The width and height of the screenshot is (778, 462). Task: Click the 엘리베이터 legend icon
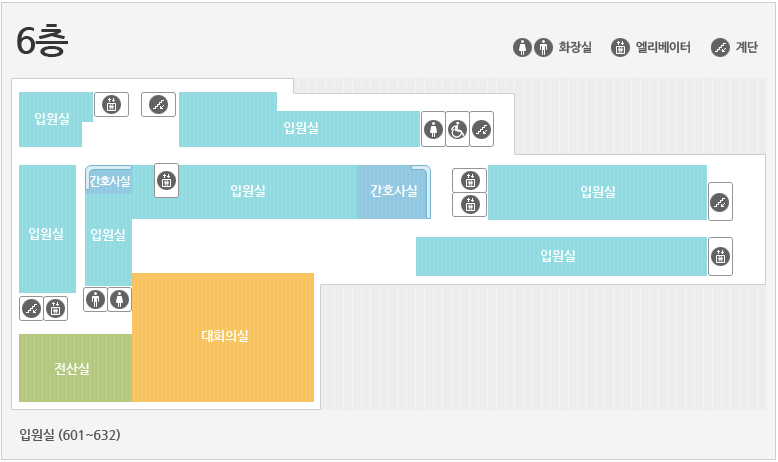coord(620,48)
